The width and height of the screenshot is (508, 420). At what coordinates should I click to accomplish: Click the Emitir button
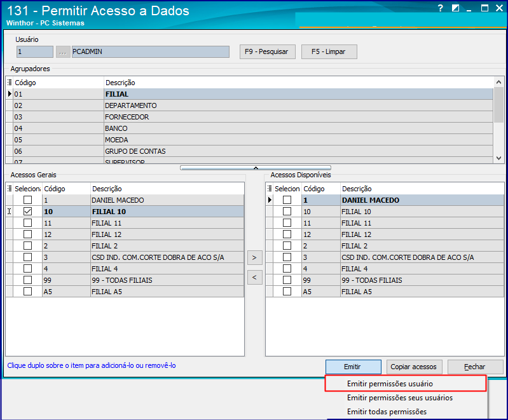tap(353, 367)
